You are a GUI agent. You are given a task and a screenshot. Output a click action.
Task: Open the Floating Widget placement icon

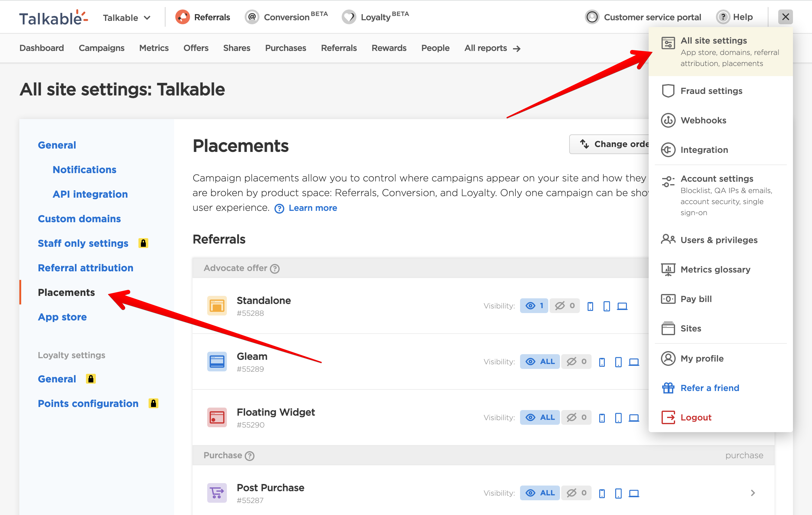(x=217, y=417)
